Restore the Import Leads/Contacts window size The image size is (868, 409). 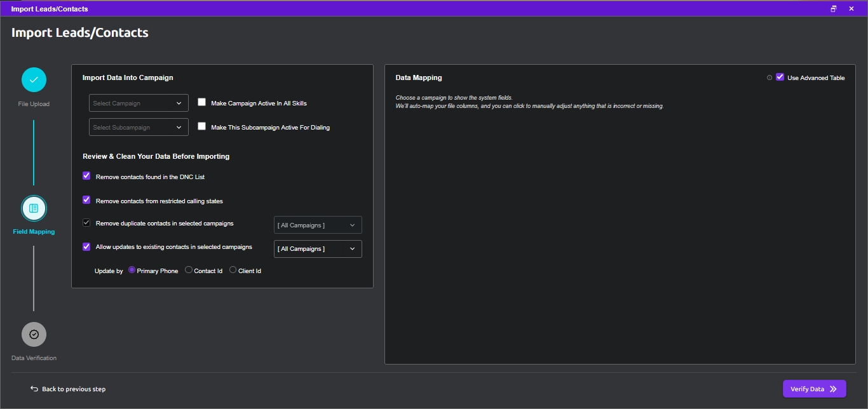[x=834, y=9]
